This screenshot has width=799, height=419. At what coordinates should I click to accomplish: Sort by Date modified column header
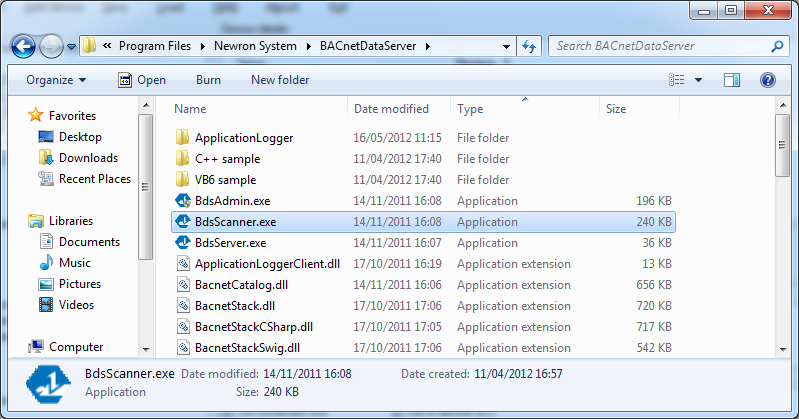pyautogui.click(x=391, y=109)
